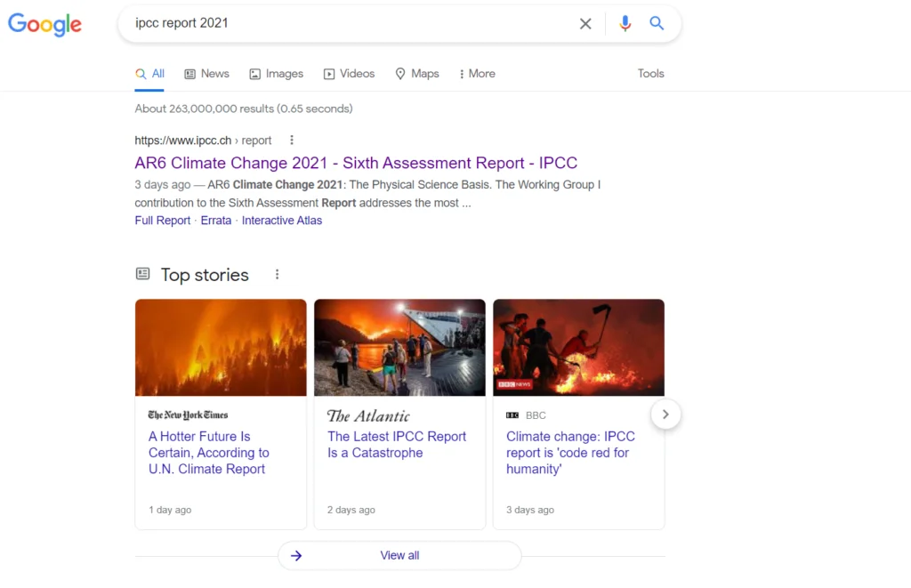Click inside the search input field
911x588 pixels.
(x=349, y=23)
